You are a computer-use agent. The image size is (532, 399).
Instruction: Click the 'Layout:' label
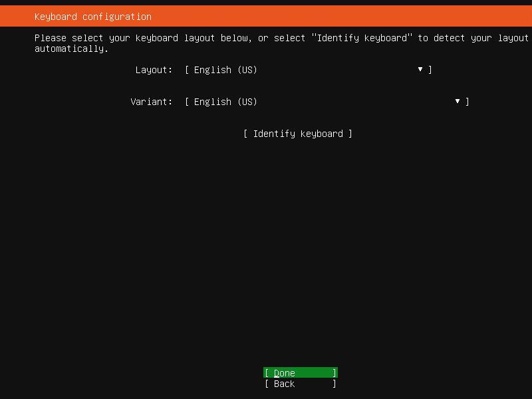point(154,70)
